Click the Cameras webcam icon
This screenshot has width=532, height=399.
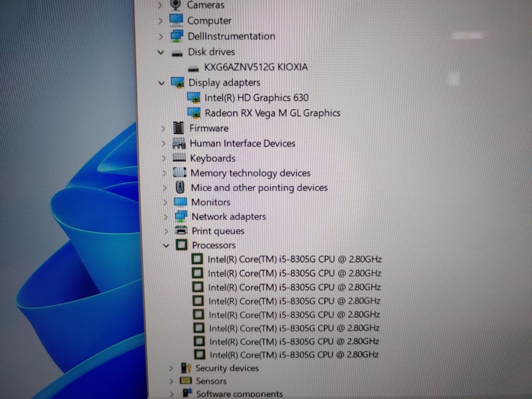tap(176, 5)
